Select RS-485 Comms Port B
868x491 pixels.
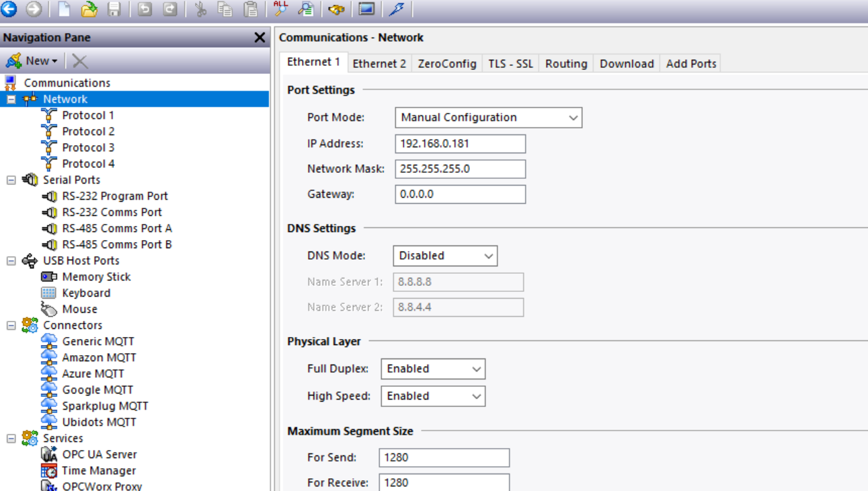pyautogui.click(x=117, y=244)
